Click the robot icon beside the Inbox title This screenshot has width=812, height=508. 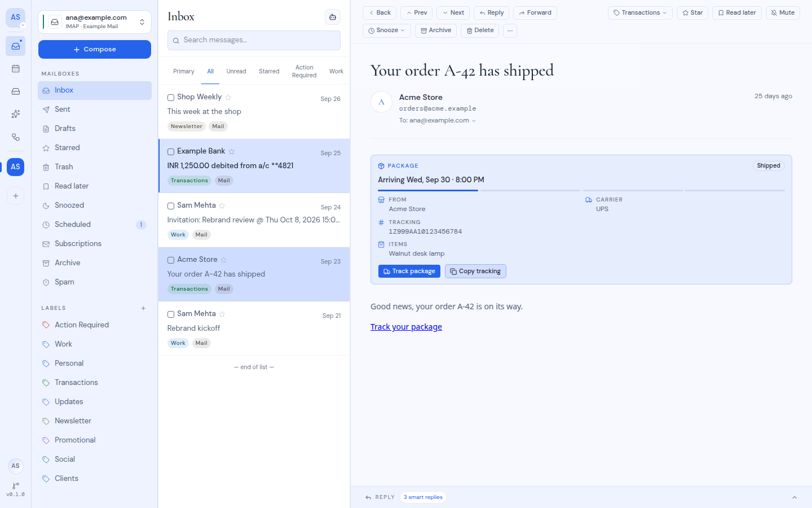click(333, 17)
